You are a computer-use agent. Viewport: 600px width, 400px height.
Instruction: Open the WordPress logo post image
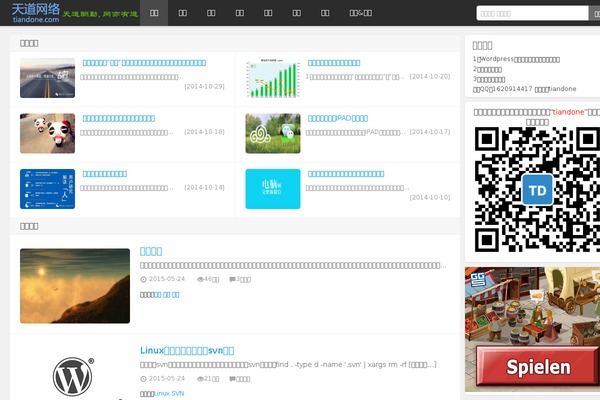(x=75, y=377)
